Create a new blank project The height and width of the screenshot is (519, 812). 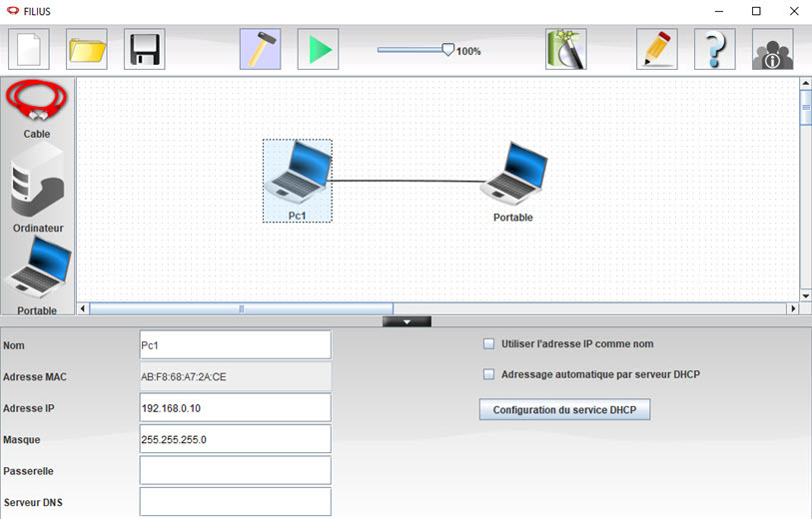tap(29, 49)
